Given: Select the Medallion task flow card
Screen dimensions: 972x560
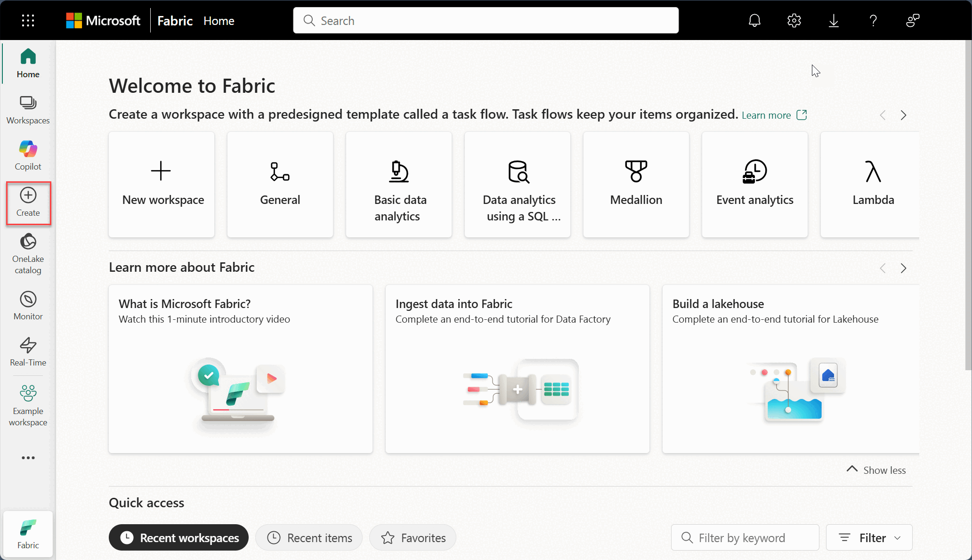Looking at the screenshot, I should [x=636, y=185].
